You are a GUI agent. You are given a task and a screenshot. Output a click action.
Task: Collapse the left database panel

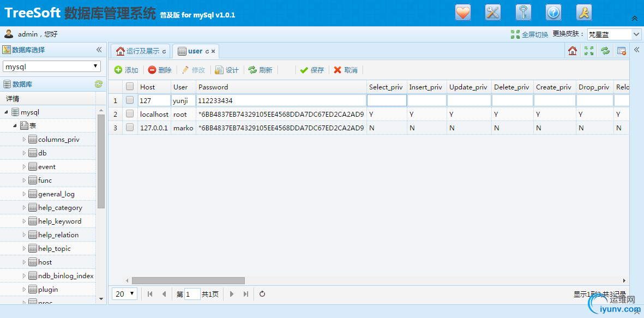[x=99, y=50]
